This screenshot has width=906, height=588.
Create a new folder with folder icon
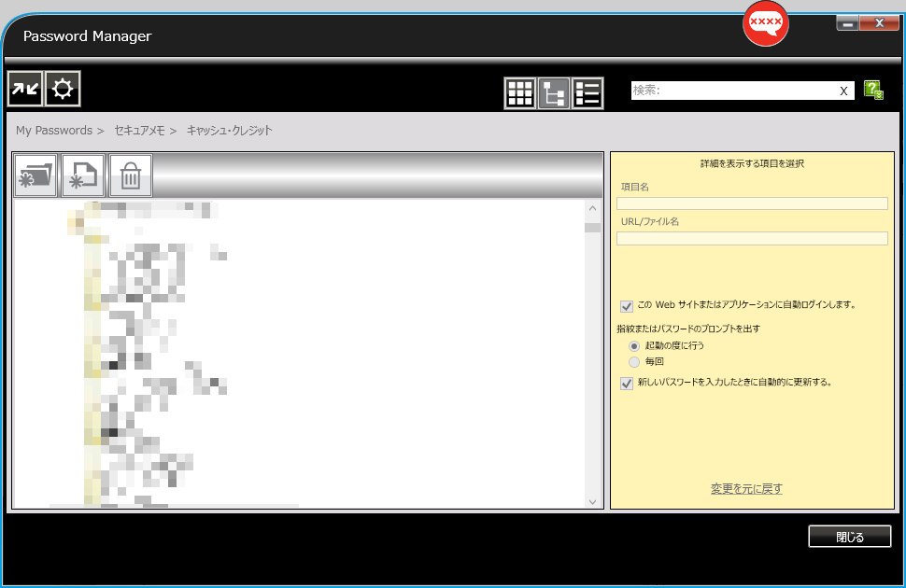click(35, 175)
